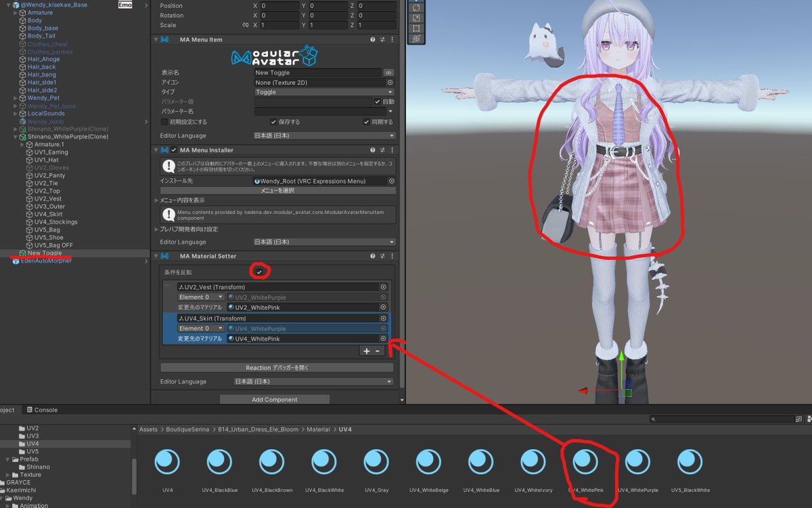
Task: Select the UV3 folder in project tree
Action: click(32, 436)
